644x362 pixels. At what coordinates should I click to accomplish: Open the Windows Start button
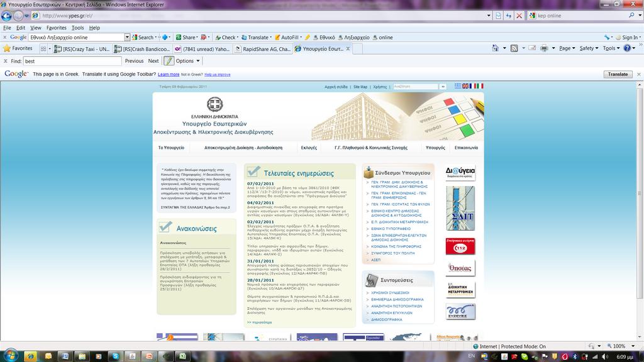pos(10,356)
